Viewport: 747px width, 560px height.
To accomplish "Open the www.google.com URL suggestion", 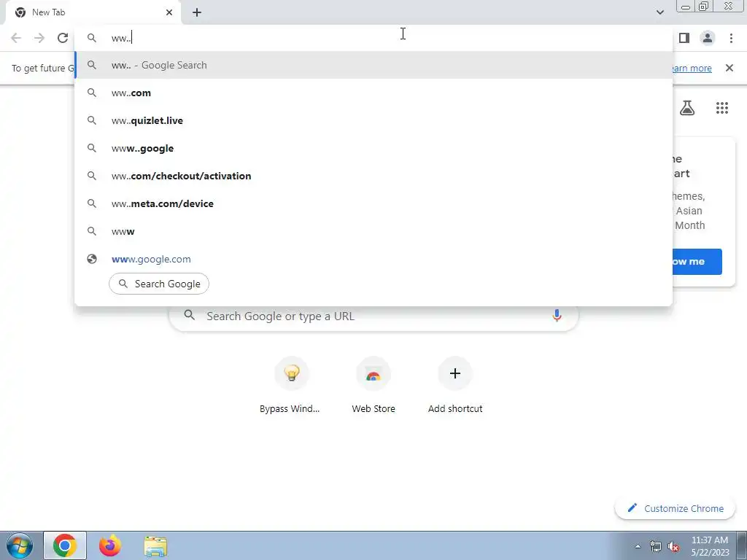I will coord(373,259).
